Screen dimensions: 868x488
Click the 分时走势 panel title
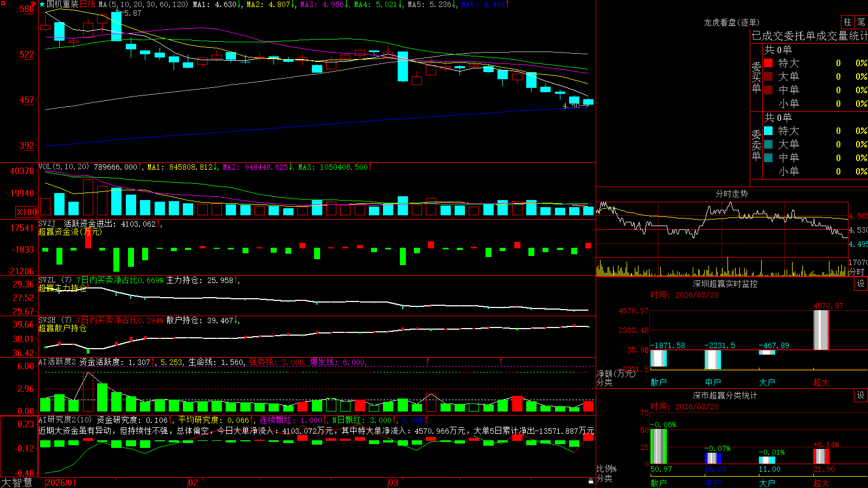(x=731, y=194)
